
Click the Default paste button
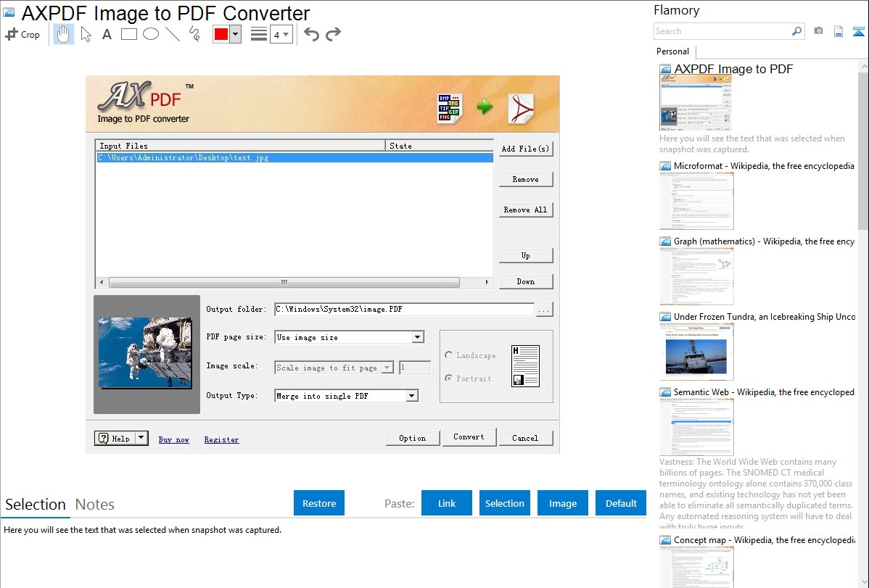[x=621, y=503]
